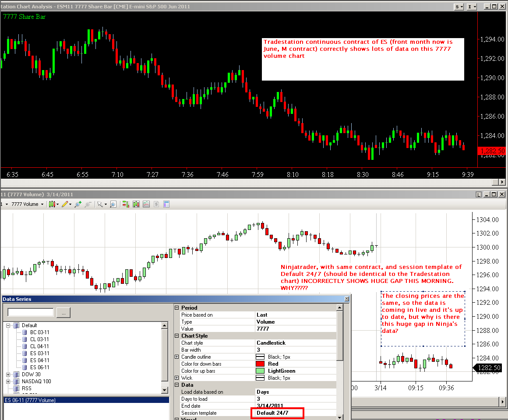Click the Period Value 7777 field
The height and width of the screenshot is (420, 508).
coord(296,328)
